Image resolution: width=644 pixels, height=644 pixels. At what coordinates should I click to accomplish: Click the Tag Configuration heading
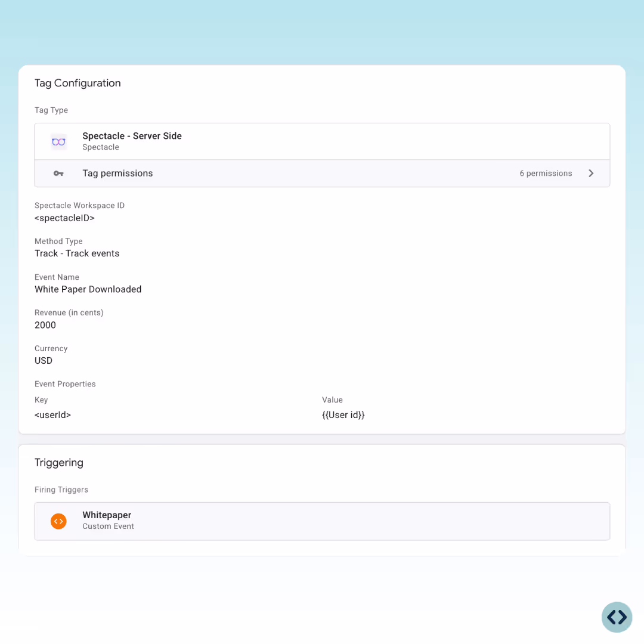click(78, 83)
